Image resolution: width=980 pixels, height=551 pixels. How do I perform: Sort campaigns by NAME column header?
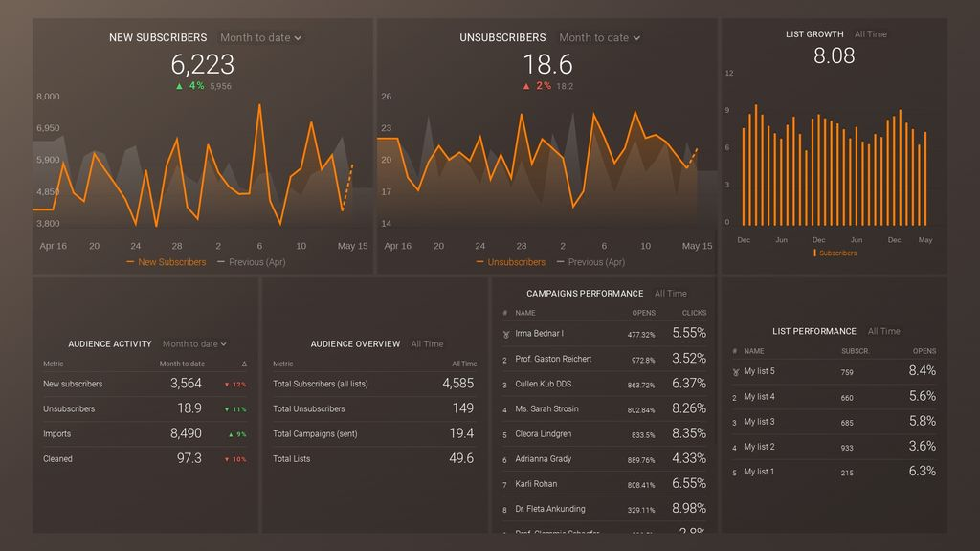coord(525,313)
